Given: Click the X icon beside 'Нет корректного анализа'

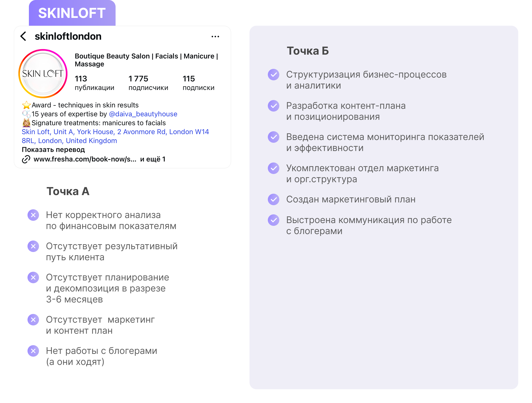Looking at the screenshot, I should (33, 215).
